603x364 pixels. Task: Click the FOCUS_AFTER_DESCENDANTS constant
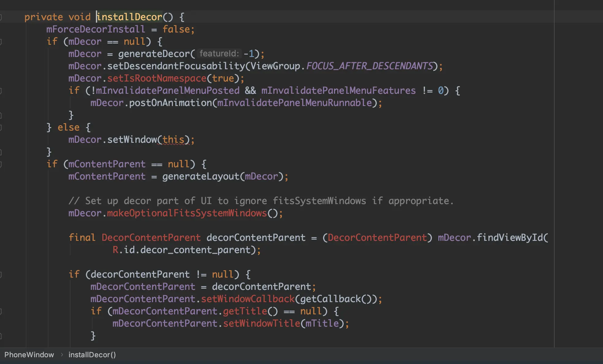[370, 66]
